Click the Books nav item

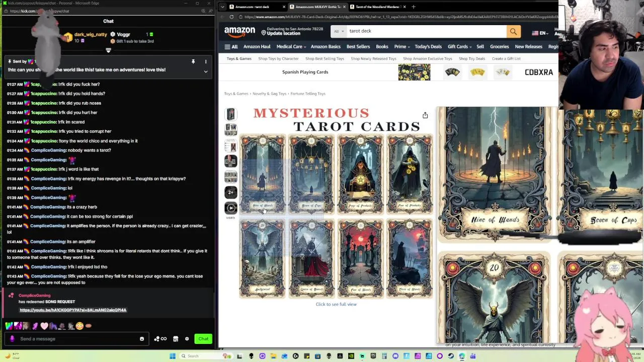click(x=382, y=47)
